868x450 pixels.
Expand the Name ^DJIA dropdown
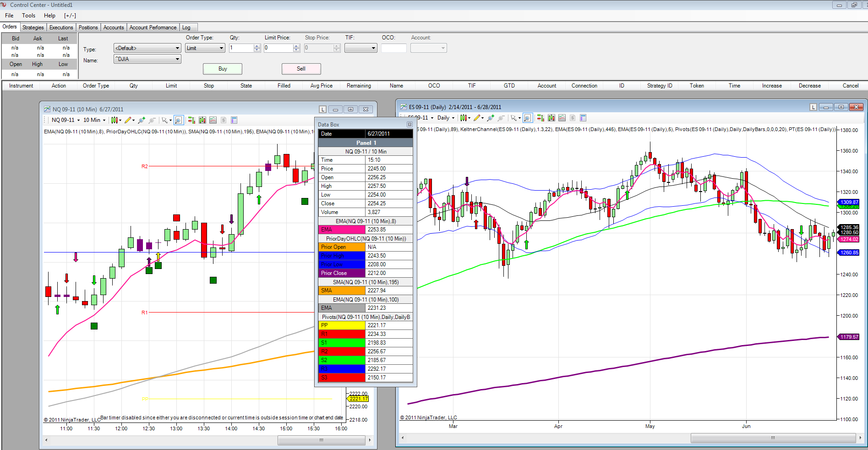[147, 59]
